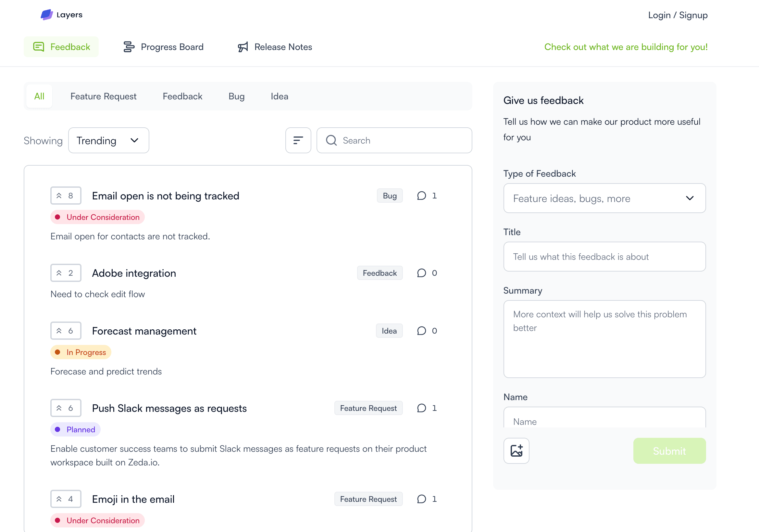Screen dimensions: 759x532
Task: Switch to the Feature Request tab
Action: [x=103, y=96]
